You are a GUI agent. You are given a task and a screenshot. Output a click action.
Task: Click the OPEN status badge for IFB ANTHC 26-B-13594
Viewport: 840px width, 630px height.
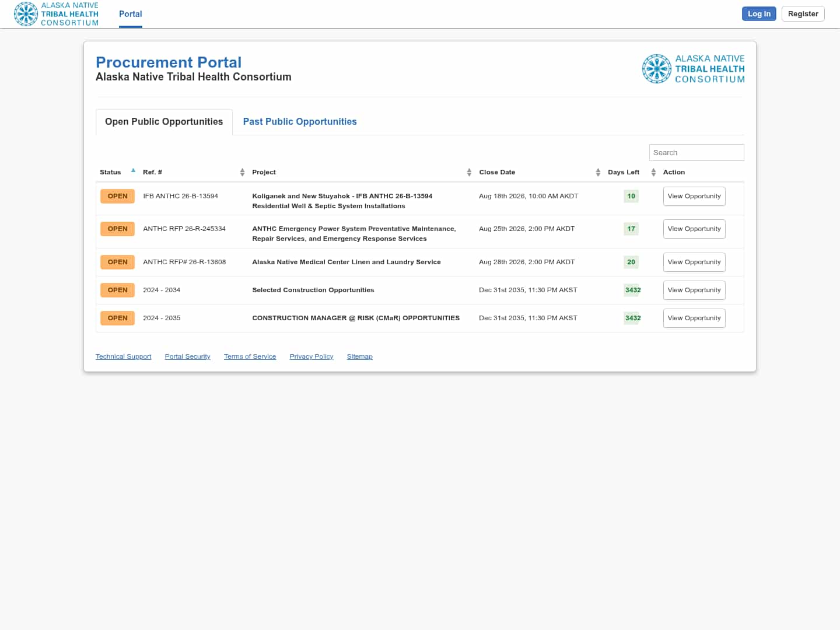(x=117, y=197)
